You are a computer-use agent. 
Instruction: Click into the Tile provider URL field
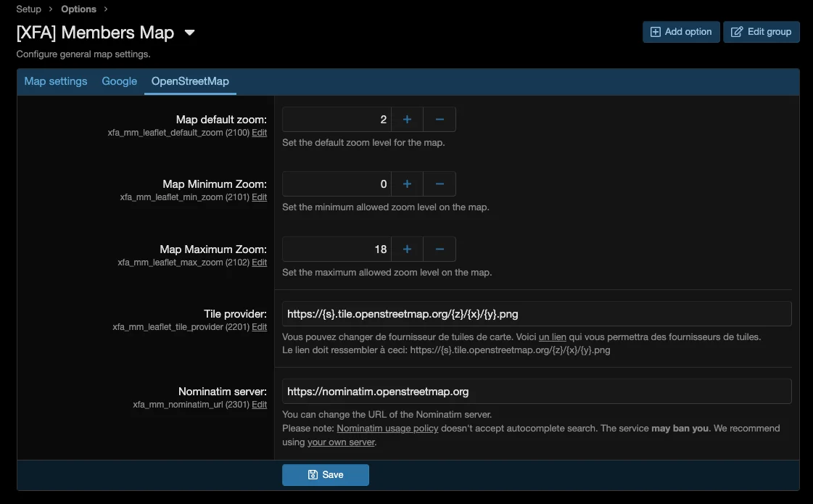click(x=537, y=314)
